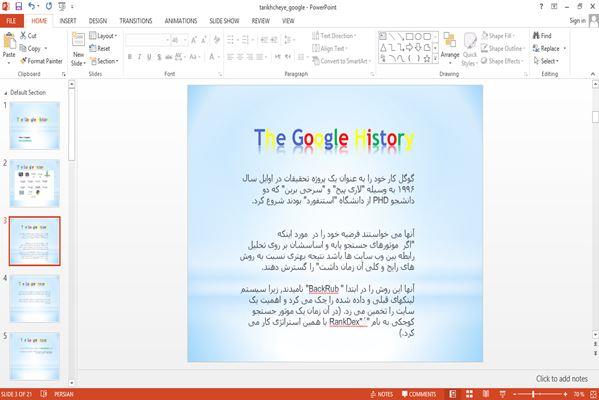Screen dimensions: 599x400
Task: Clear all formatting icon
Action: [x=217, y=40]
